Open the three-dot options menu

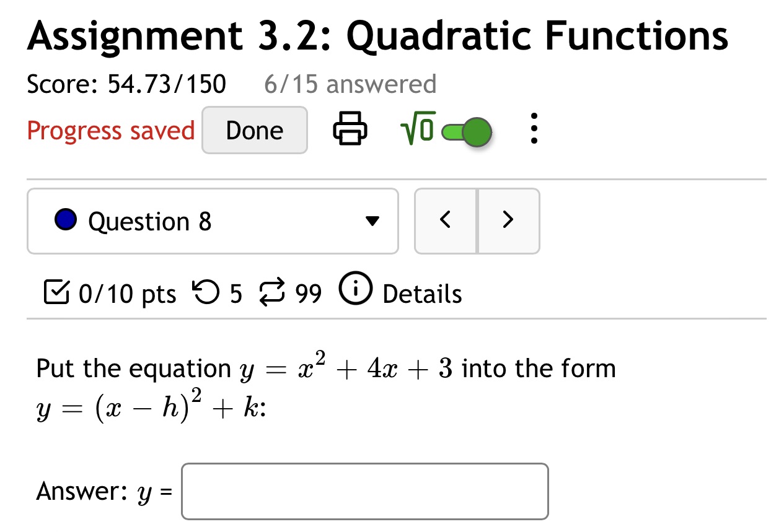[x=534, y=130]
